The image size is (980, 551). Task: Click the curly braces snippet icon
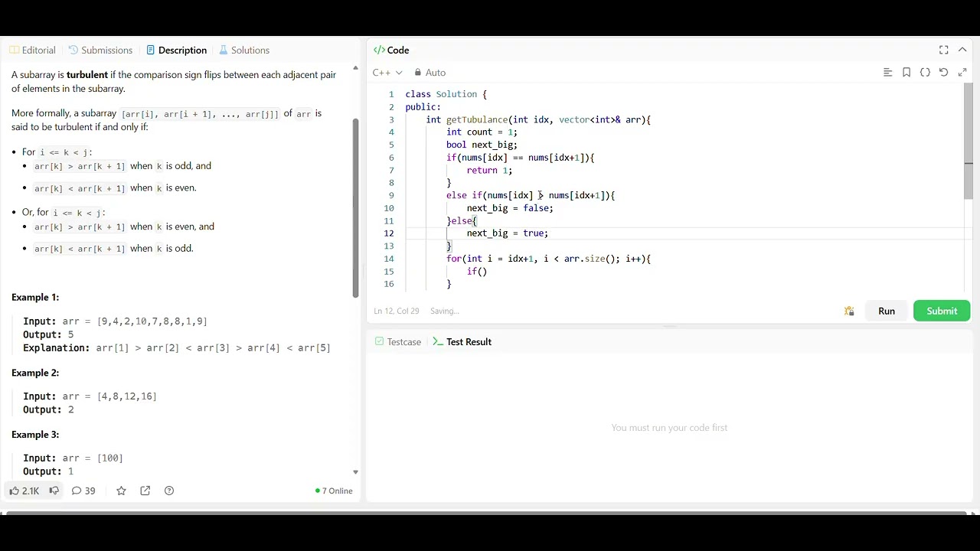pyautogui.click(x=925, y=73)
